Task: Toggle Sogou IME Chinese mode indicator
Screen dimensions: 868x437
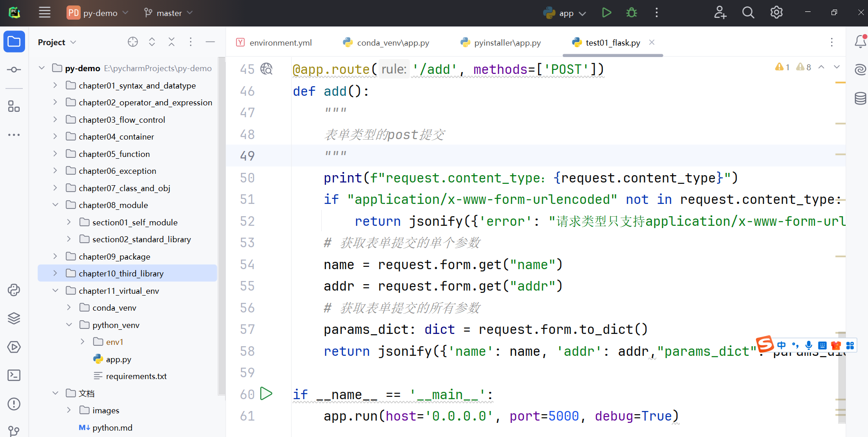Action: (781, 345)
